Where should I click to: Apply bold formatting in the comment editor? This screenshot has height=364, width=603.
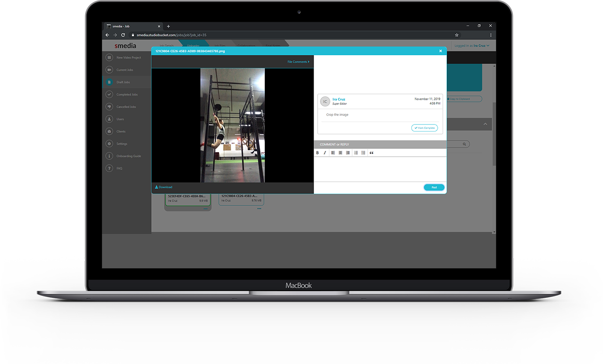(x=318, y=153)
